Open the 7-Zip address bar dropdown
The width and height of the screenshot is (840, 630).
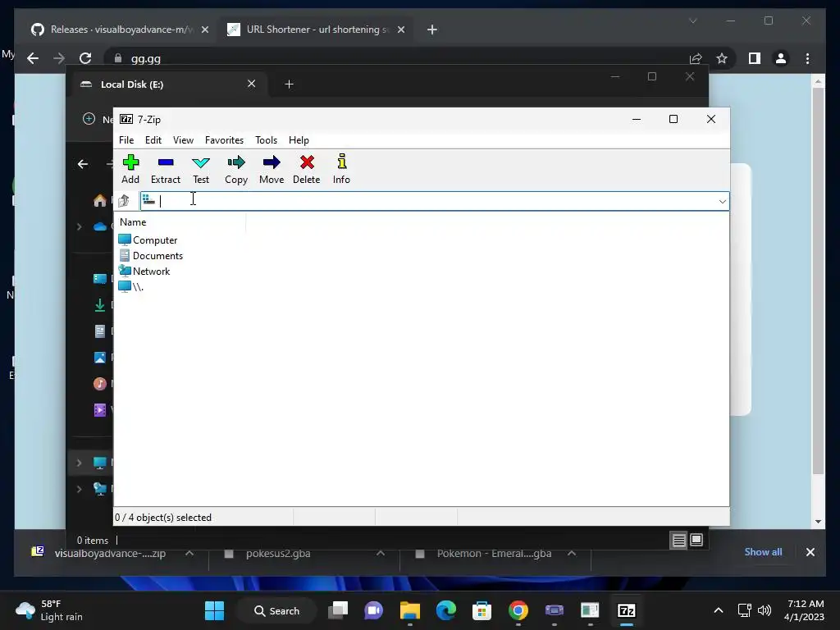tap(722, 202)
